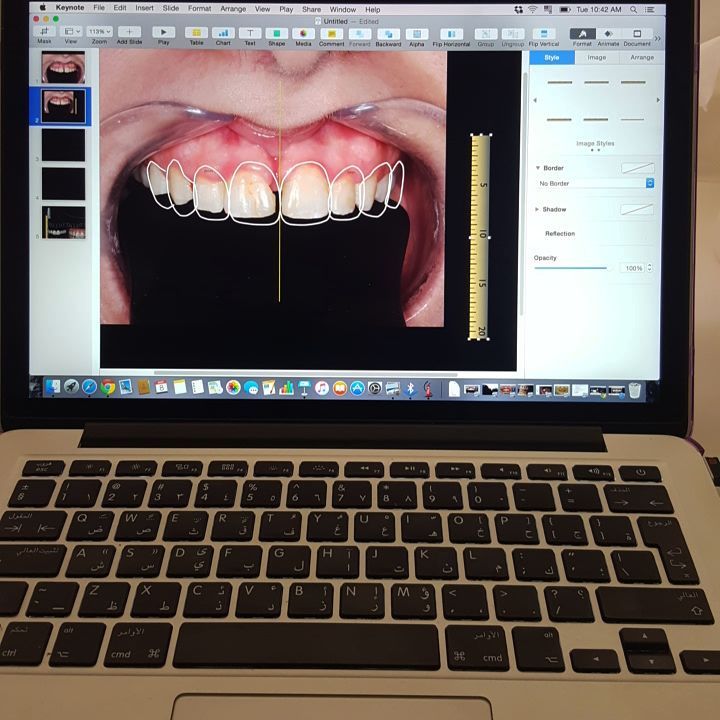720x720 pixels.
Task: Open the Zoom percentage dropdown
Action: (x=100, y=32)
